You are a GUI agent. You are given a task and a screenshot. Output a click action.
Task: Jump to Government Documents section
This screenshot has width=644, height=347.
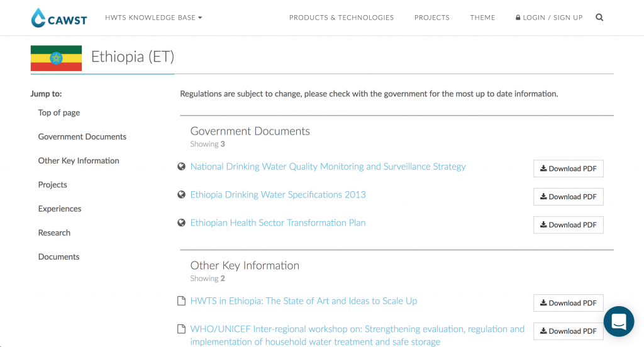[x=82, y=137]
